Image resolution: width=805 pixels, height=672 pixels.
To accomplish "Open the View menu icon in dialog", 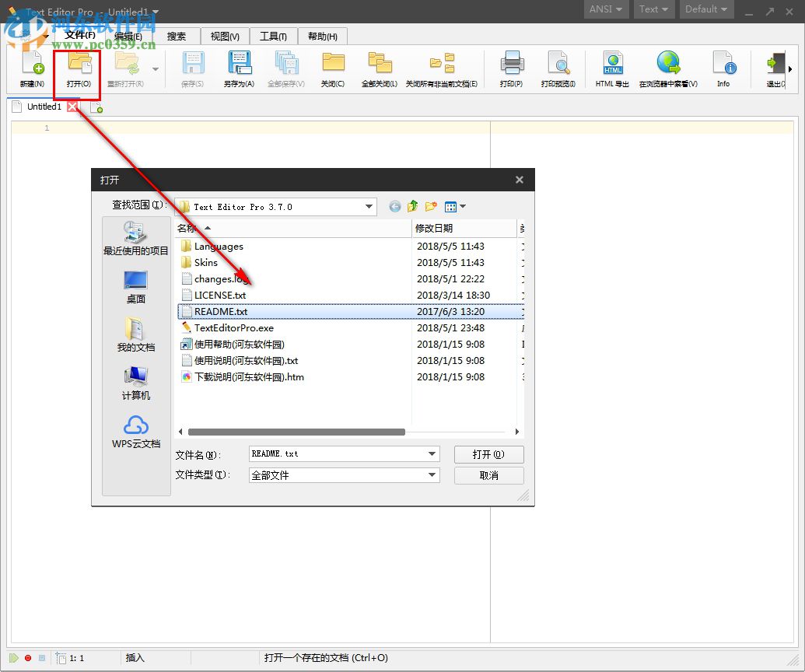I will click(x=455, y=206).
